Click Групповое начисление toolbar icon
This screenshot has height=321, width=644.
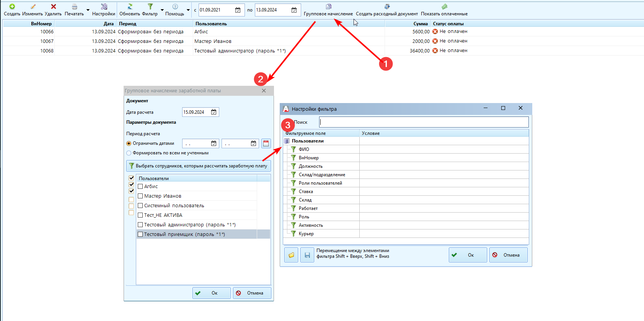328,7
